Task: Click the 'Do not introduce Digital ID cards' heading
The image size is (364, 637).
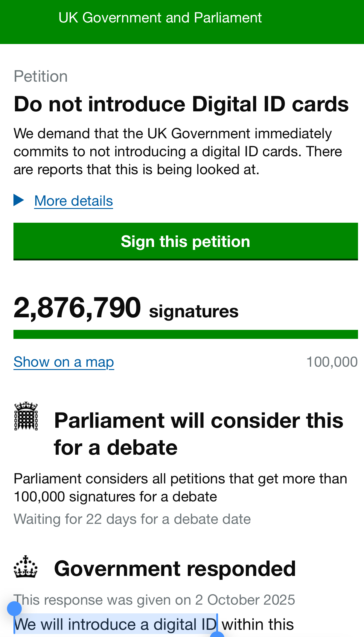Action: coord(181,104)
